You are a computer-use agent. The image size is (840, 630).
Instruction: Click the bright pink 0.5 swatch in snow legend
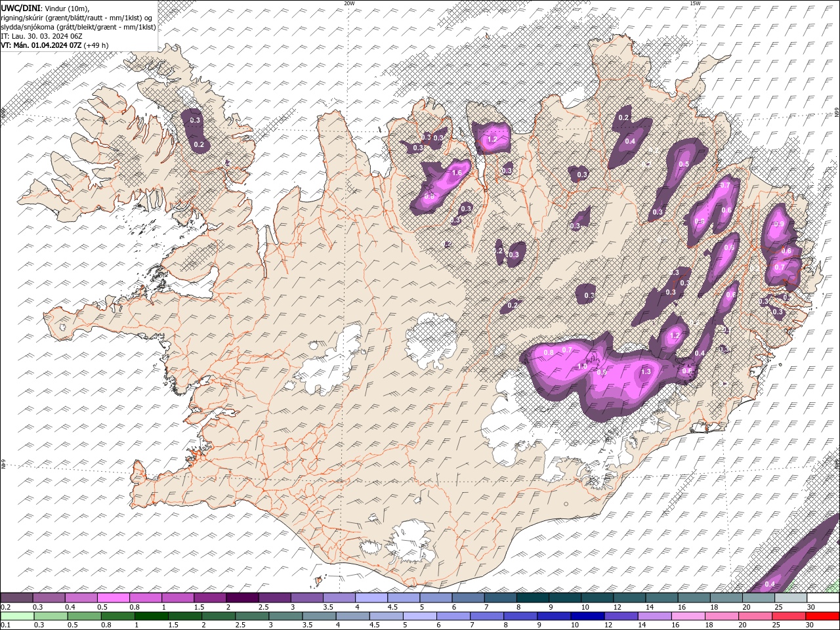113,598
